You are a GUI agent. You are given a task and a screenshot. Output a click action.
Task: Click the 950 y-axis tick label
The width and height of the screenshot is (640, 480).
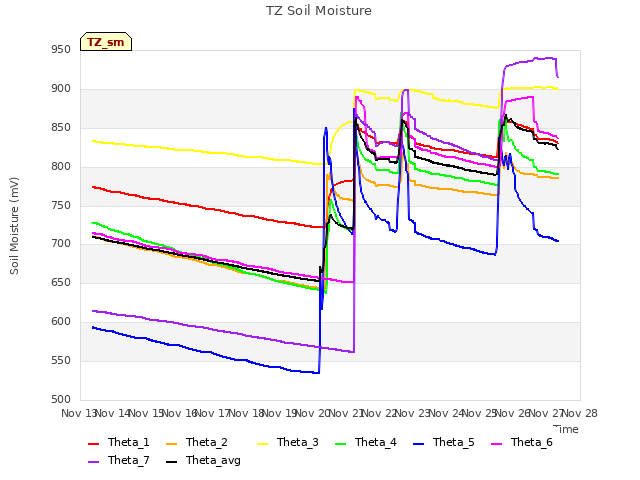point(61,50)
